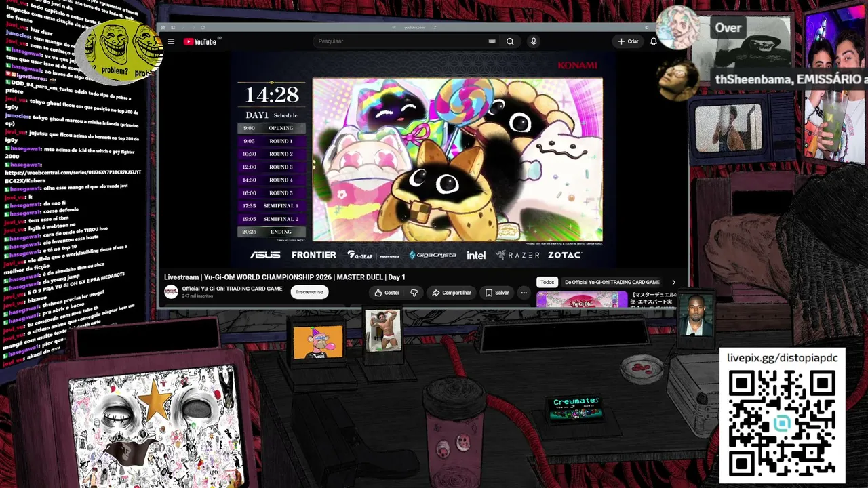The height and width of the screenshot is (488, 868).
Task: Click the "ENDING" schedule row
Action: (x=271, y=232)
